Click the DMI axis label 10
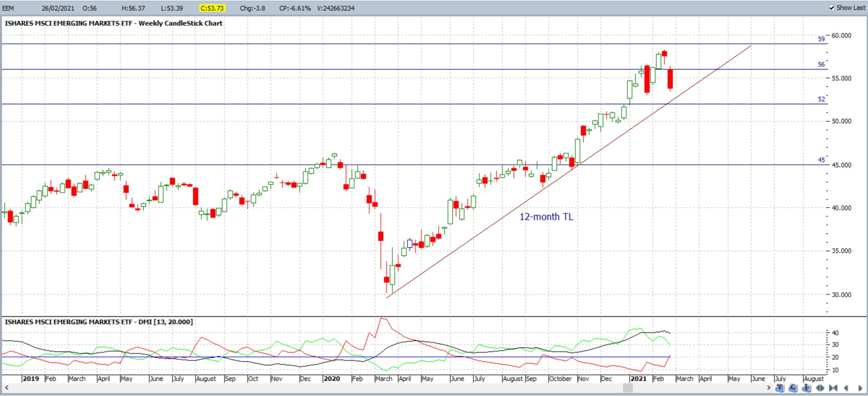 coord(835,370)
